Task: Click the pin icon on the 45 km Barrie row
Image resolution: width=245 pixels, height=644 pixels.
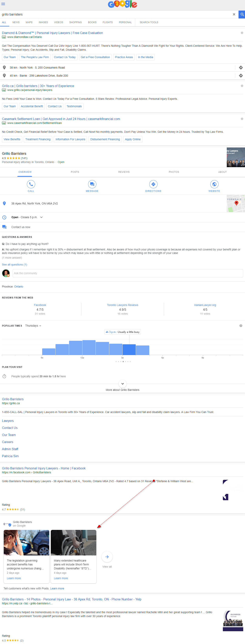Action: [4, 75]
